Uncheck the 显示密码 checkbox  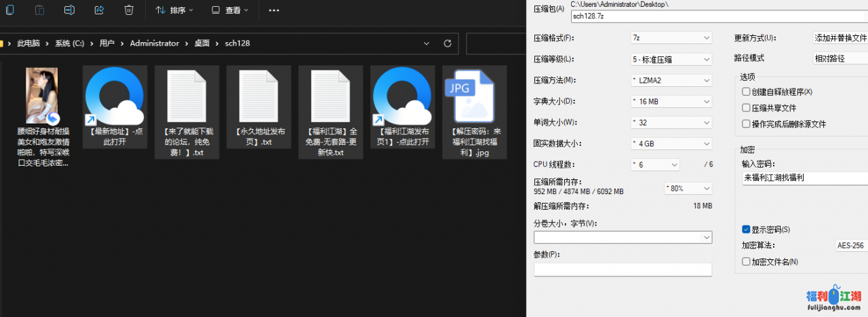747,229
